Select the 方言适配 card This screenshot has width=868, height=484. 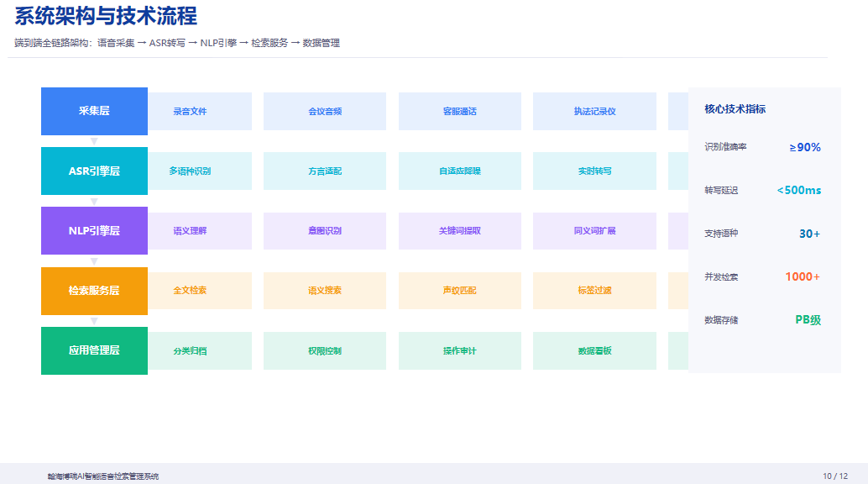click(x=325, y=171)
